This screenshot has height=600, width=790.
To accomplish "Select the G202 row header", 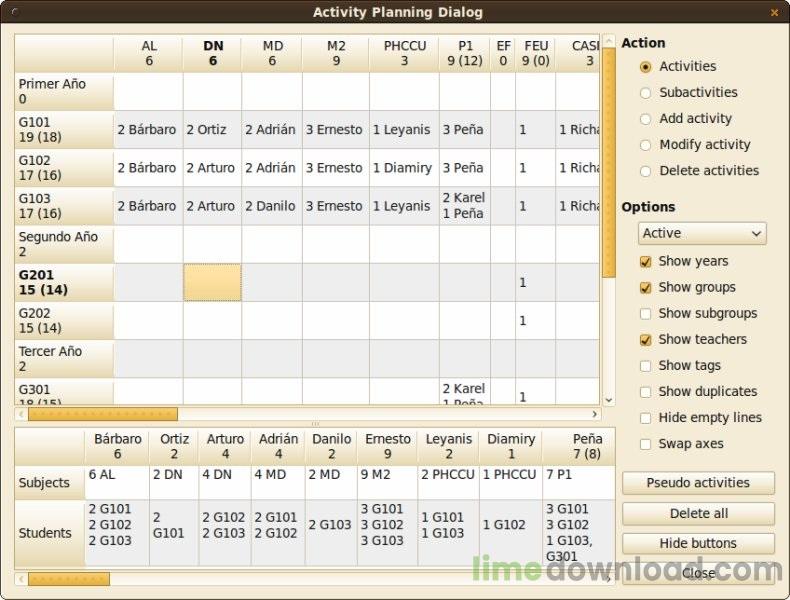I will [64, 321].
